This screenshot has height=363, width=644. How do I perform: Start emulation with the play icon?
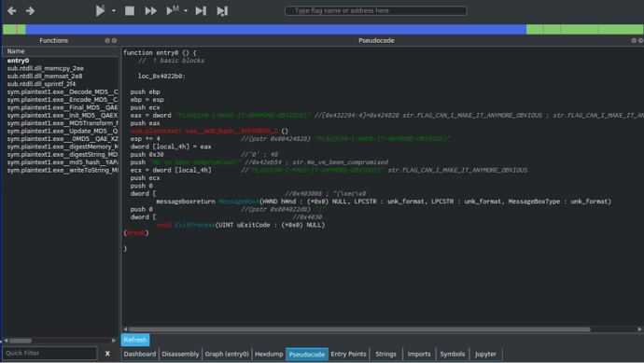pos(100,10)
